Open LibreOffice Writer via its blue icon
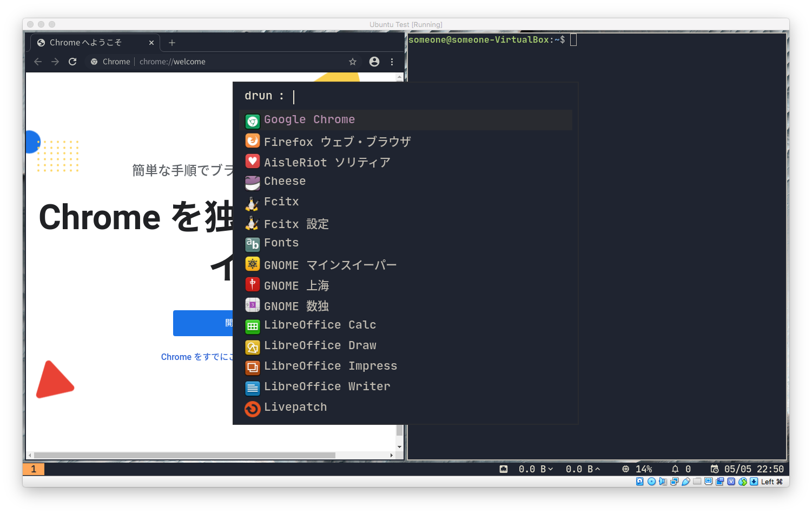This screenshot has height=514, width=812. [253, 388]
